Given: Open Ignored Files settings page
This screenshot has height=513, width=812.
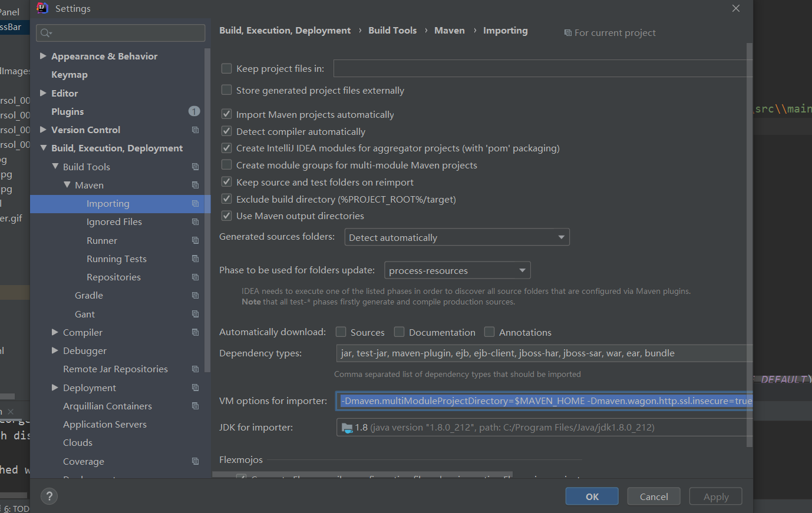Looking at the screenshot, I should pos(114,221).
